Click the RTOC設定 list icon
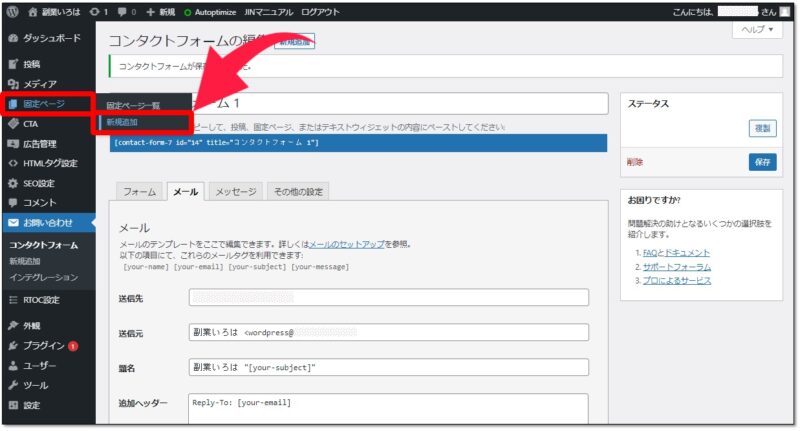This screenshot has width=800, height=431. click(13, 300)
